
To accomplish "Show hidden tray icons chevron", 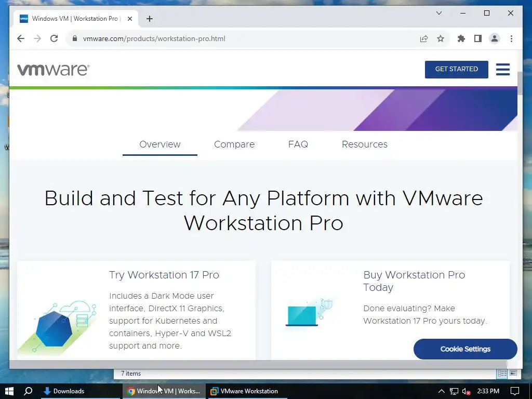I will coord(442,391).
